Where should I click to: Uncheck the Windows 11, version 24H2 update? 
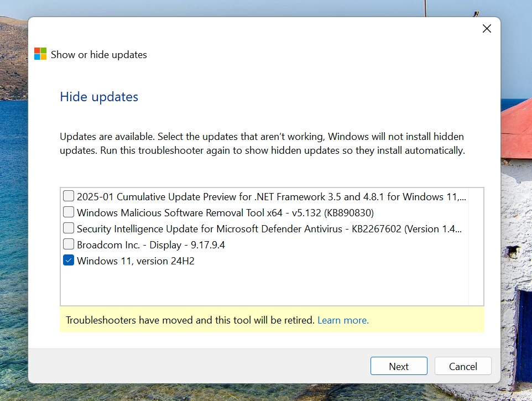click(68, 260)
